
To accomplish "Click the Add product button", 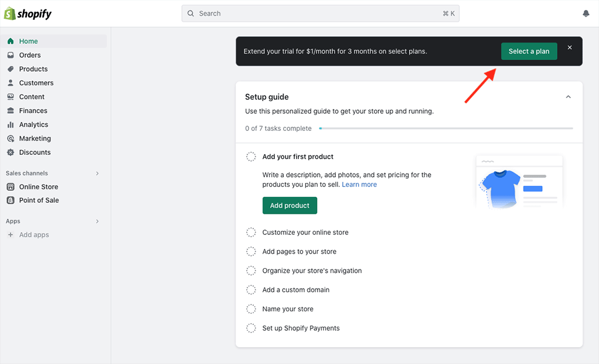I will 290,205.
